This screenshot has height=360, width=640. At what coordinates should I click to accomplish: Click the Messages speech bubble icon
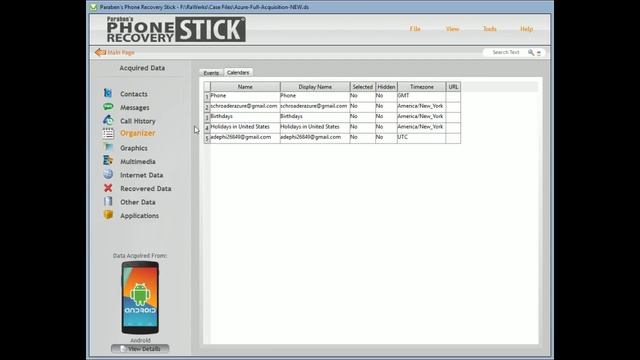click(x=108, y=107)
